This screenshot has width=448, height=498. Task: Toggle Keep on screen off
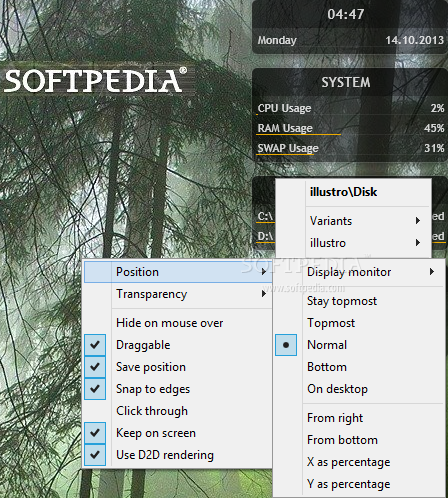177,433
